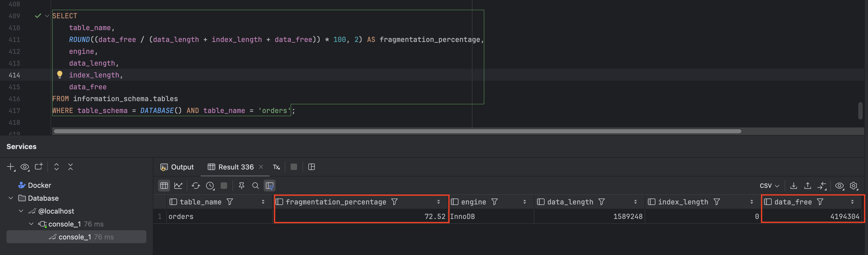The image size is (868, 255).
Task: Toggle table grid view in results toolbar
Action: 164,186
